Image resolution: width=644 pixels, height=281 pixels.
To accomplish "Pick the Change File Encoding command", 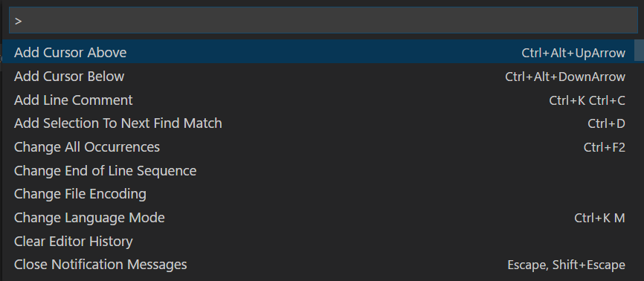I will pyautogui.click(x=318, y=194).
